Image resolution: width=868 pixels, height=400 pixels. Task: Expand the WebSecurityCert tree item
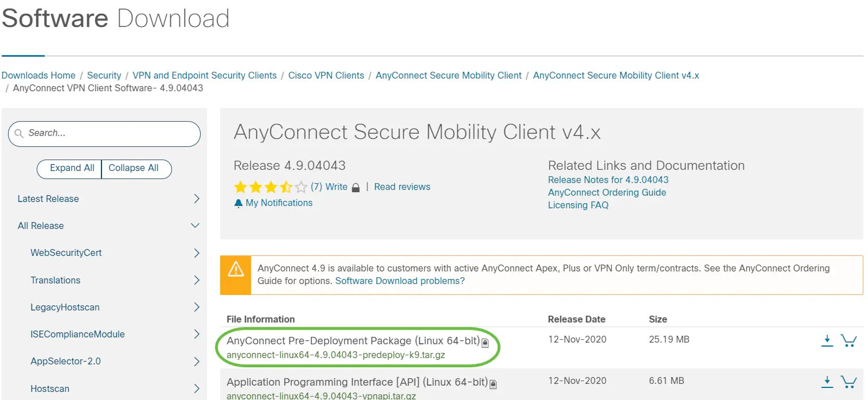pyautogui.click(x=197, y=253)
